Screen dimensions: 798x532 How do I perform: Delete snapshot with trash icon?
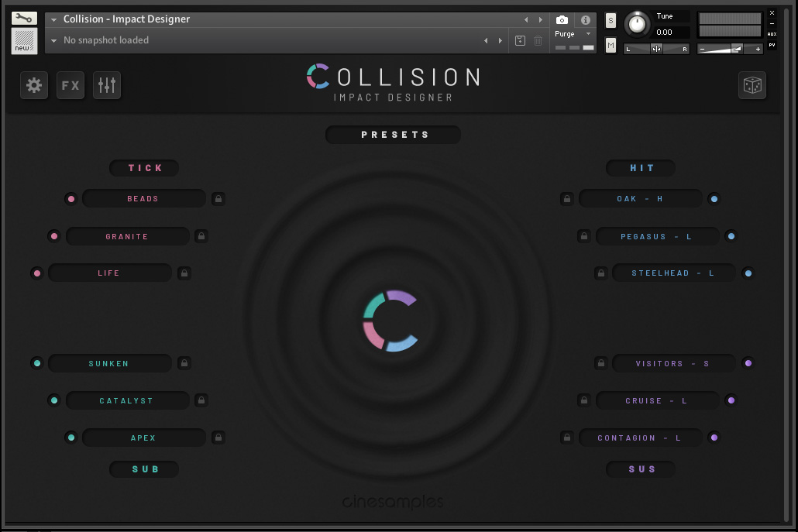click(538, 41)
